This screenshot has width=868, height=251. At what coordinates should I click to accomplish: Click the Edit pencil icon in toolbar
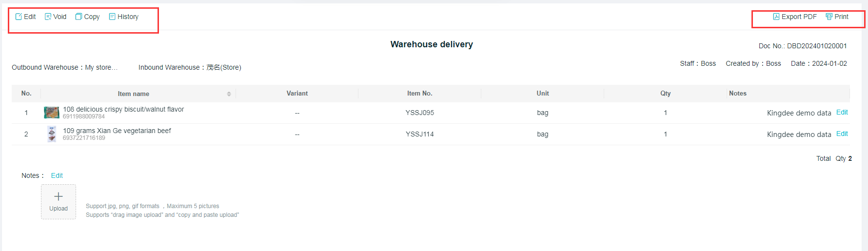19,17
